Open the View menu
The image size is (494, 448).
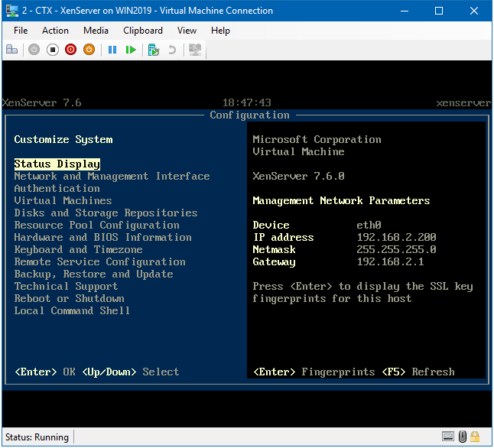(187, 31)
